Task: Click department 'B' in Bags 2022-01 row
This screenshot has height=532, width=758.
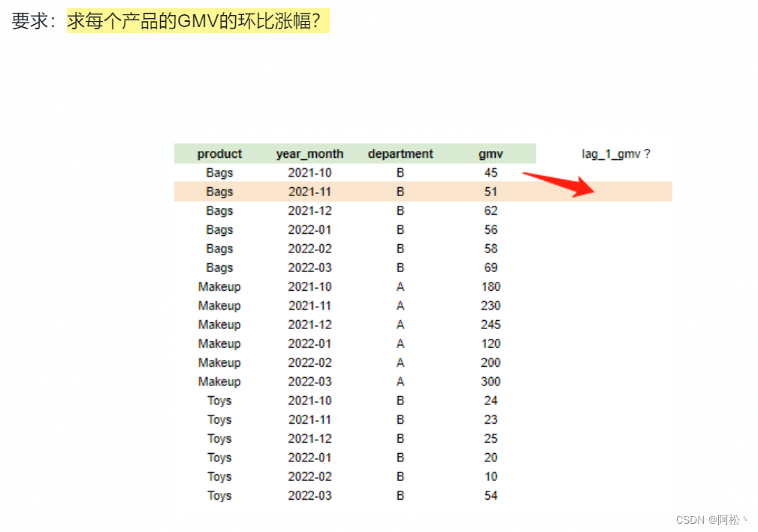Action: click(400, 230)
